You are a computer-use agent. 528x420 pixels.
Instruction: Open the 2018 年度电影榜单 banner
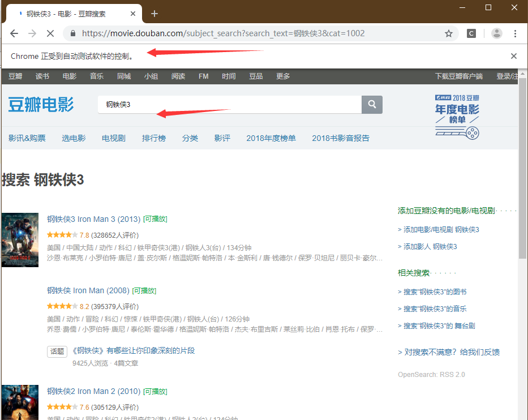[457, 117]
